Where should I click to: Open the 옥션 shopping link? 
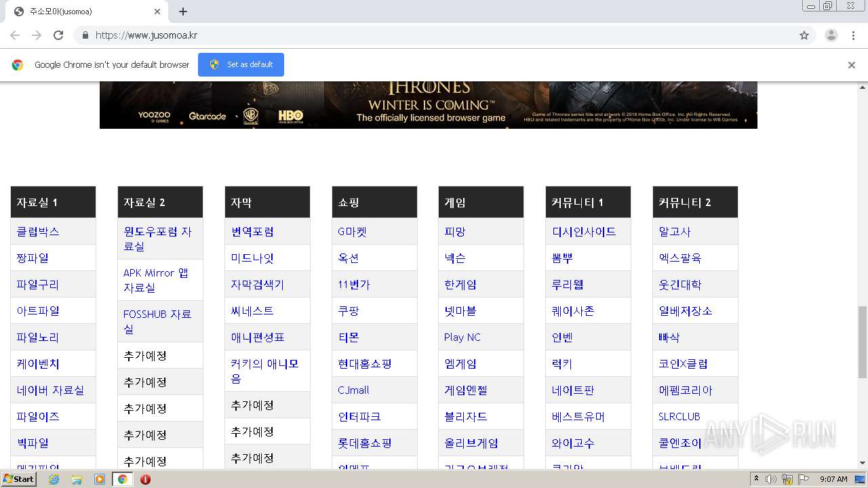point(349,258)
